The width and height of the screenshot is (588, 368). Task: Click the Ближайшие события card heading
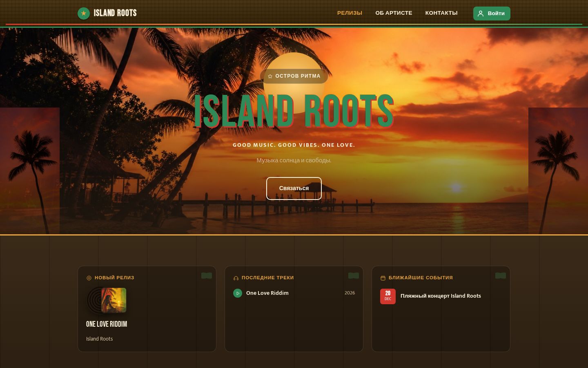click(x=421, y=278)
